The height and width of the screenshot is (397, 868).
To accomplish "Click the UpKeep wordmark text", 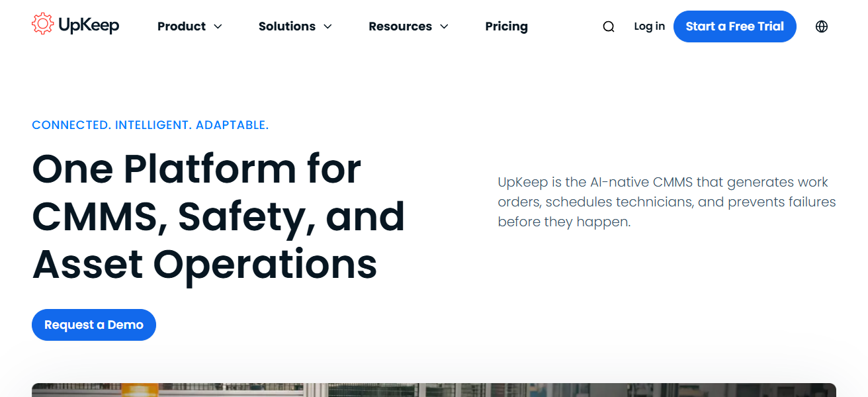I will pyautogui.click(x=89, y=26).
